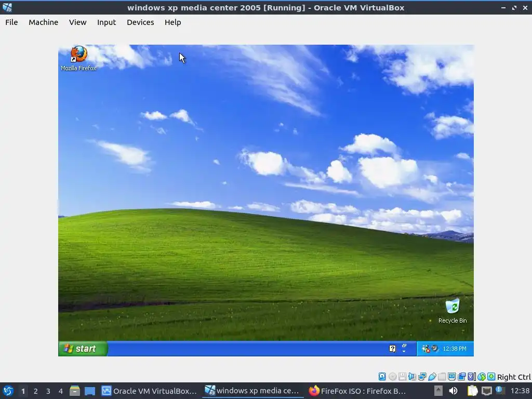Open the Windows XP start menu
Viewport: 532px width, 399px height.
(x=83, y=349)
